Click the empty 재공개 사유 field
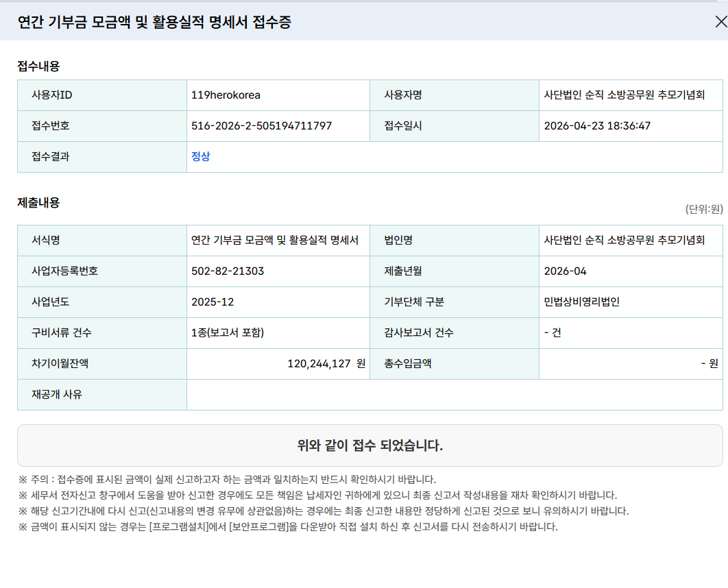 pyautogui.click(x=454, y=394)
